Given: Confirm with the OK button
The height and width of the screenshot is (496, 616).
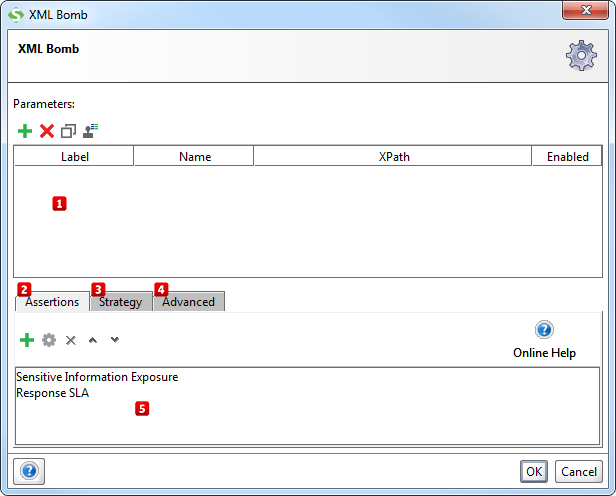Looking at the screenshot, I should point(534,471).
